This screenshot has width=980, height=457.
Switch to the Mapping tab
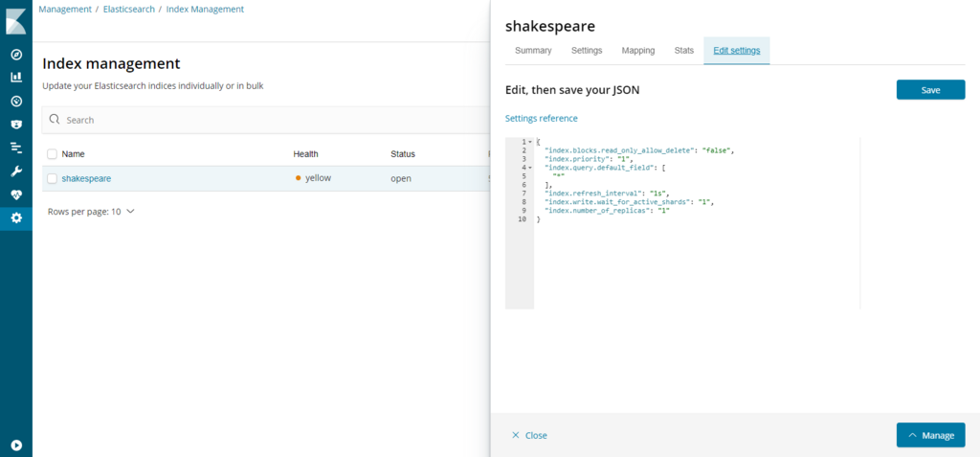click(638, 51)
